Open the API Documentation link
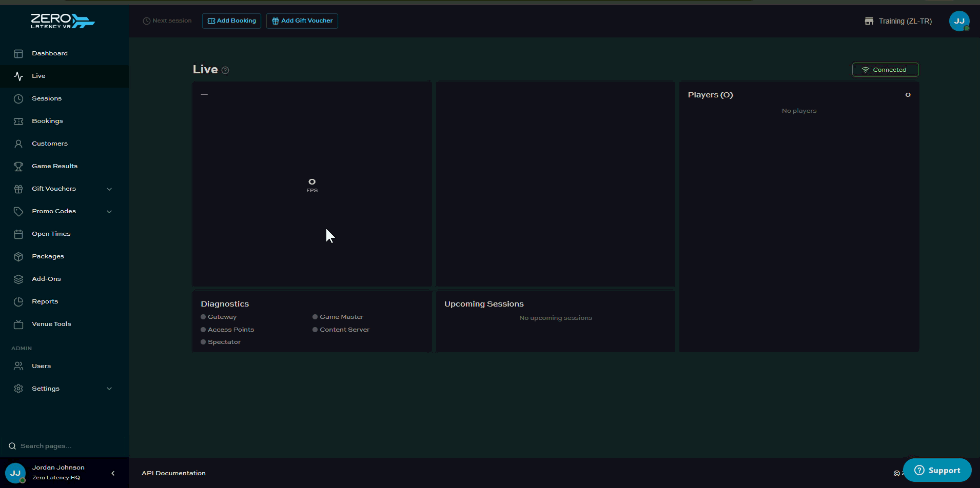This screenshot has width=980, height=488. coord(173,473)
